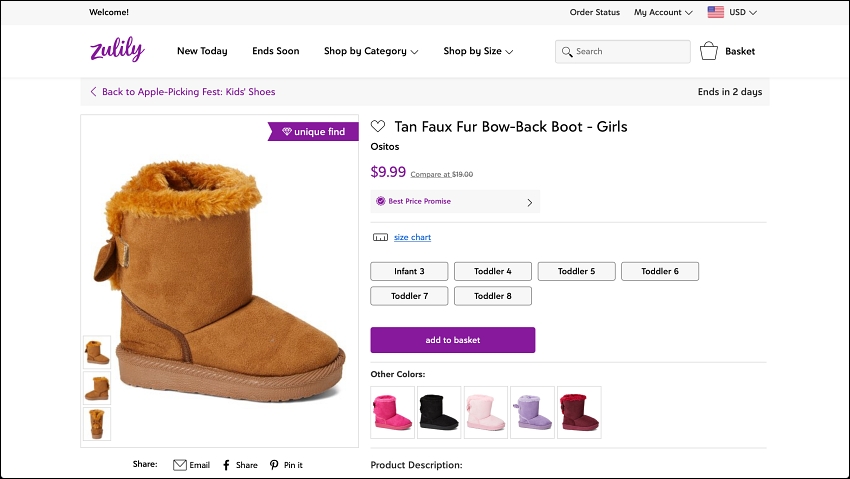Screen dimensions: 850x479
Task: Choose the burgundy boot color
Action: click(579, 412)
